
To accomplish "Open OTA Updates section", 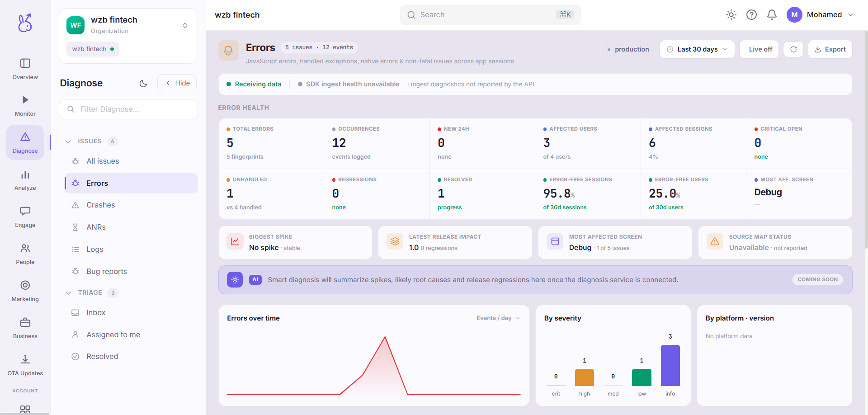I will click(x=25, y=366).
